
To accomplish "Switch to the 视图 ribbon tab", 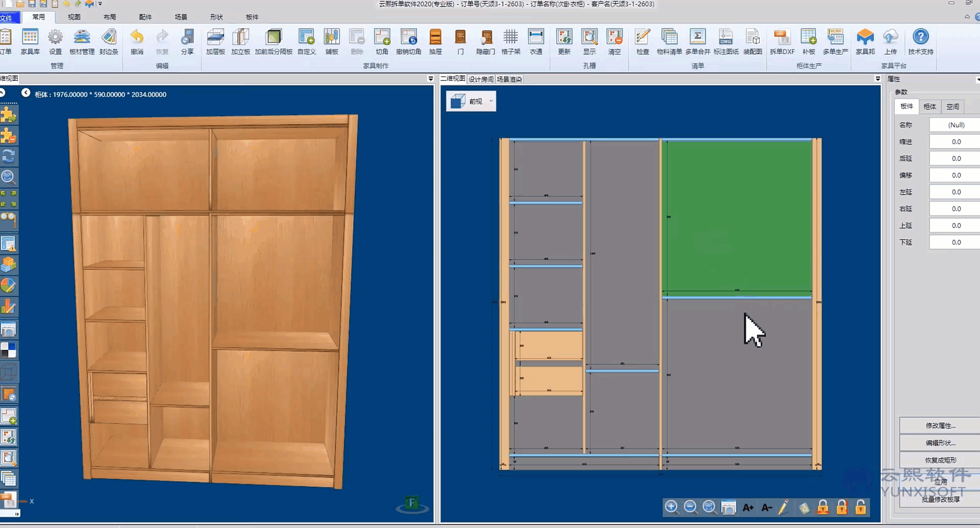I will (74, 17).
